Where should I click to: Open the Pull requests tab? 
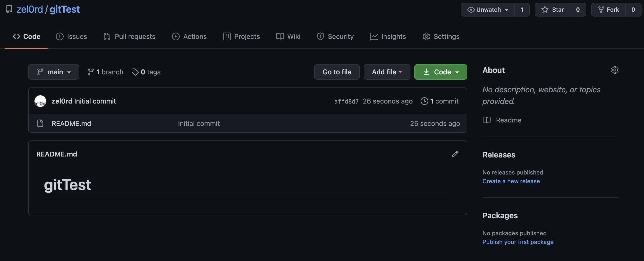click(x=129, y=36)
